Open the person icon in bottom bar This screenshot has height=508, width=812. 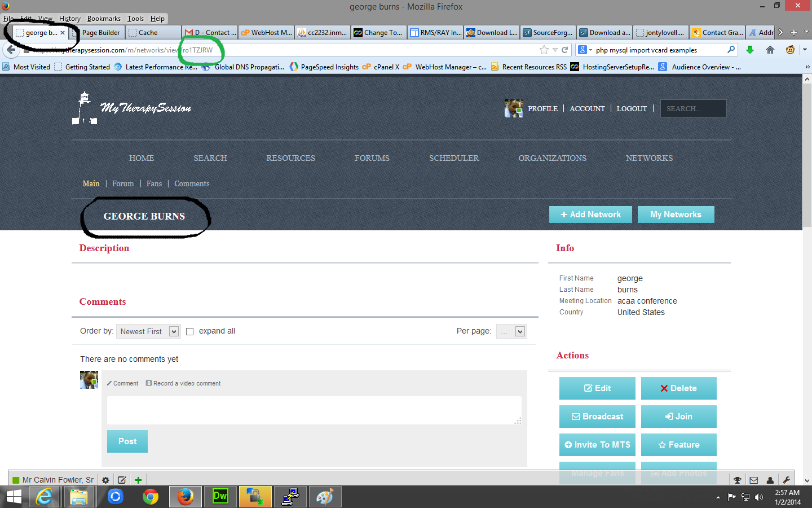(x=770, y=480)
